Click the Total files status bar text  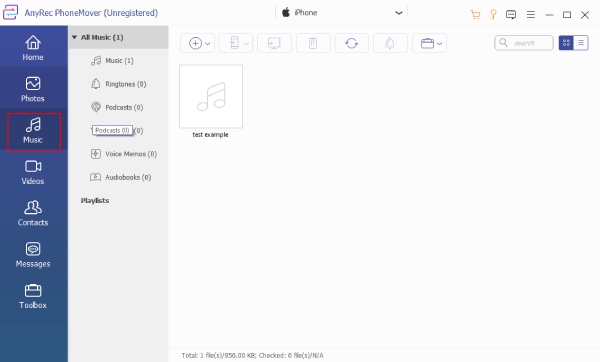click(x=252, y=355)
